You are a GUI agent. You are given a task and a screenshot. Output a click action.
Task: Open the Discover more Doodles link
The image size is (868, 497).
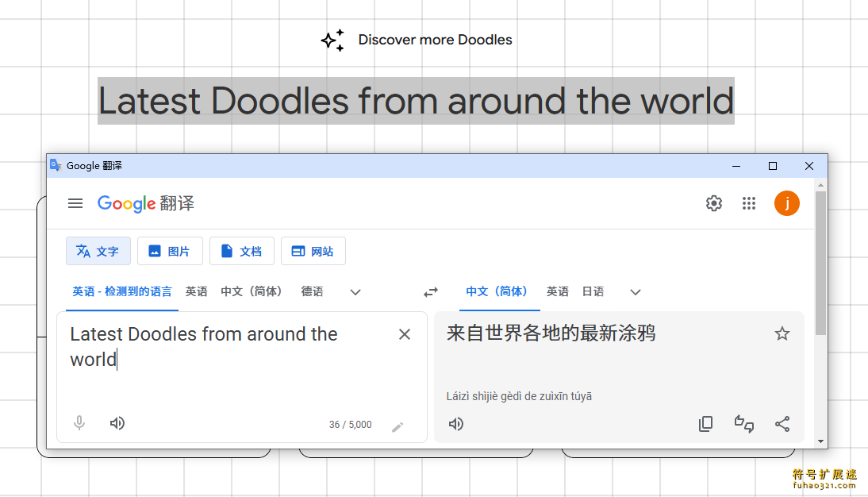point(435,40)
